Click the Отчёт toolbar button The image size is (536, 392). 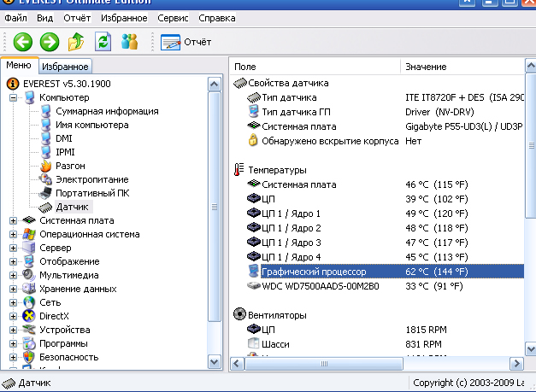pos(186,41)
